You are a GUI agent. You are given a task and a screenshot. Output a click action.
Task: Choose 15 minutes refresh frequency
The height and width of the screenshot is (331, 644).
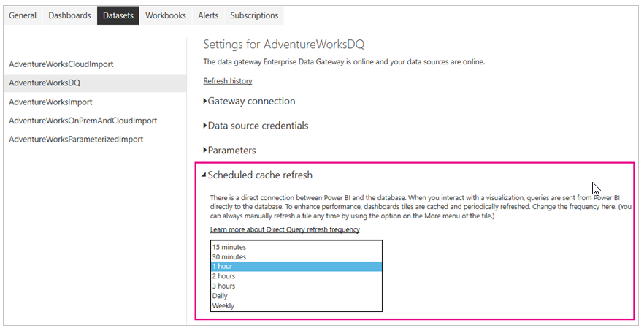tap(296, 247)
